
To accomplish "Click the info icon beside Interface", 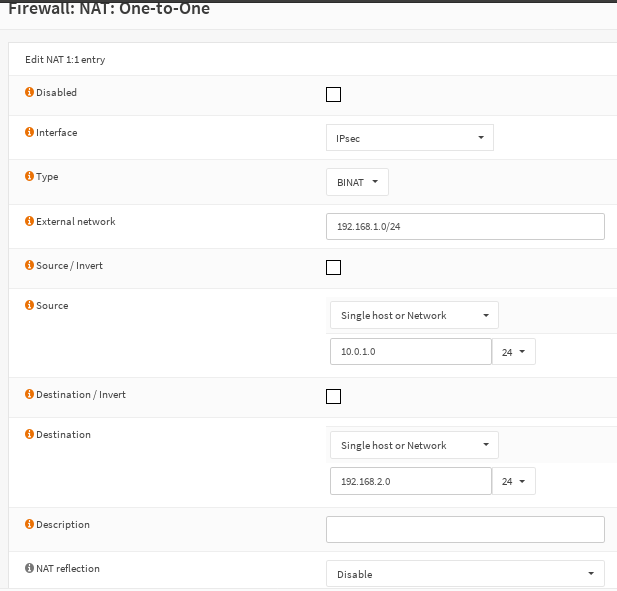I will 29,133.
